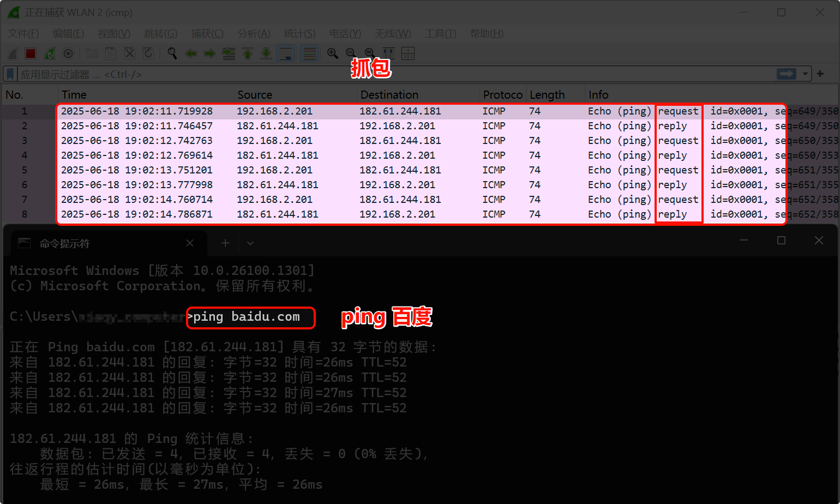Stop the running packet capture

[31, 53]
